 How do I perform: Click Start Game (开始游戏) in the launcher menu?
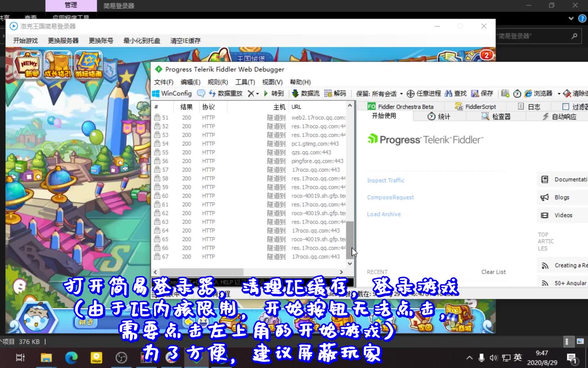point(26,41)
